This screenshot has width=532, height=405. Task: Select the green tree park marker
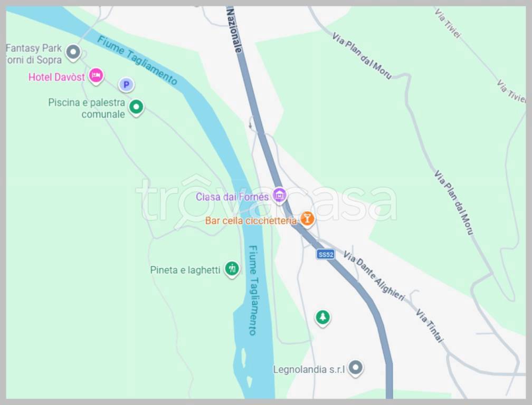point(322,318)
